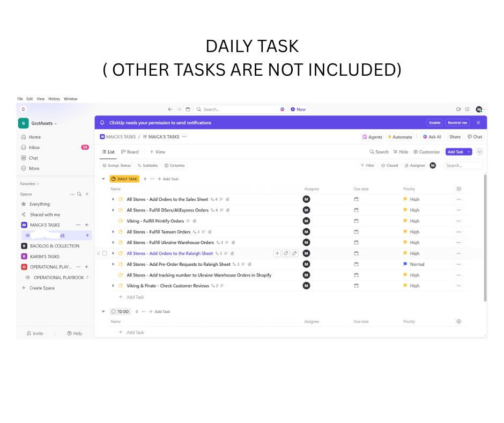
Task: Open the Window menu
Action: point(70,99)
